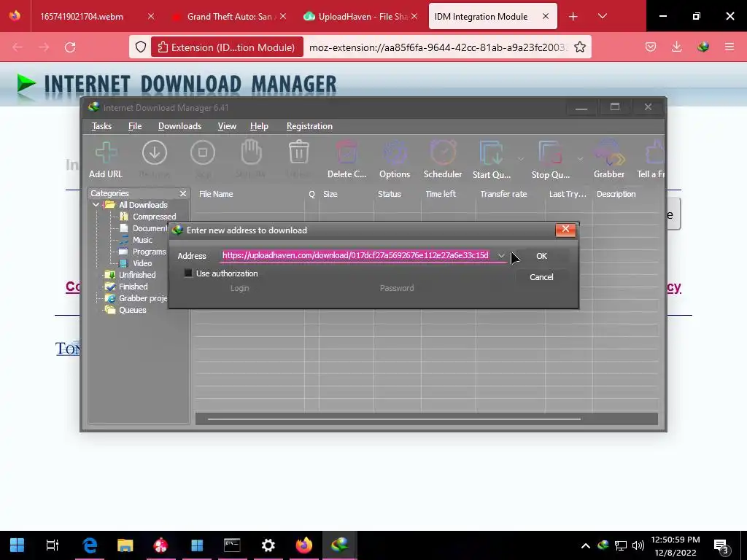
Task: Open the Firefox Downloads panel icon
Action: (676, 47)
